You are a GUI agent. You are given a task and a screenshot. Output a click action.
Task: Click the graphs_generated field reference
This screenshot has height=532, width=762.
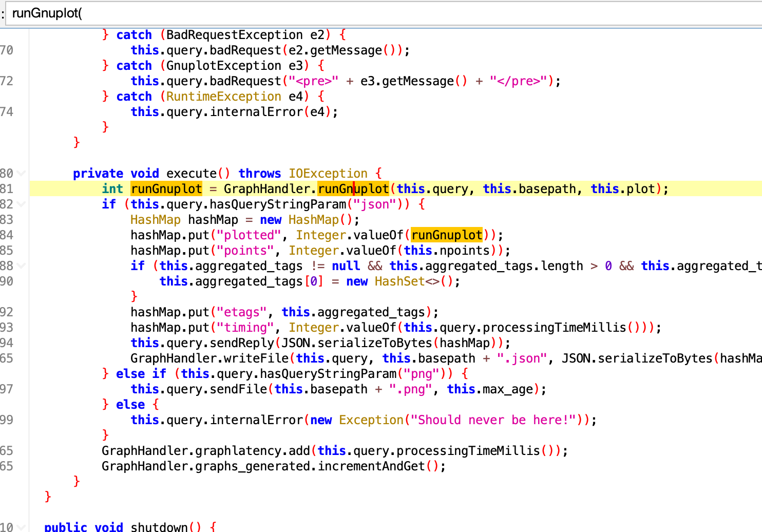click(253, 466)
